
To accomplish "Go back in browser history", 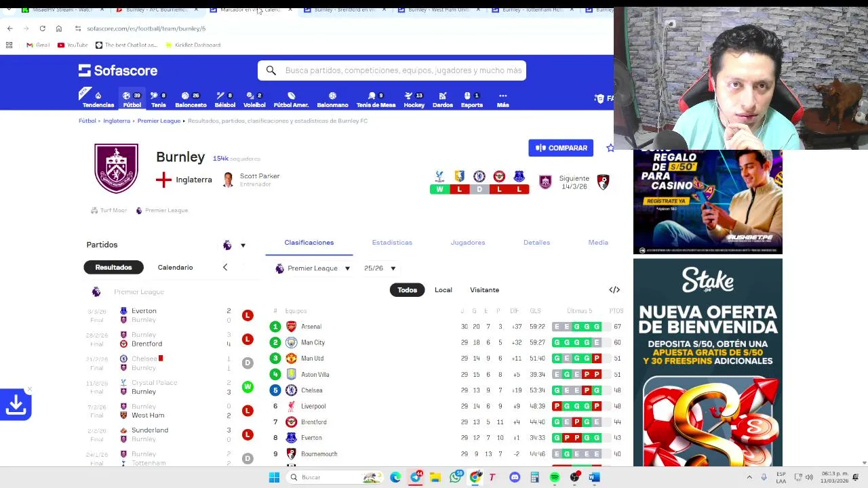I will [9, 28].
